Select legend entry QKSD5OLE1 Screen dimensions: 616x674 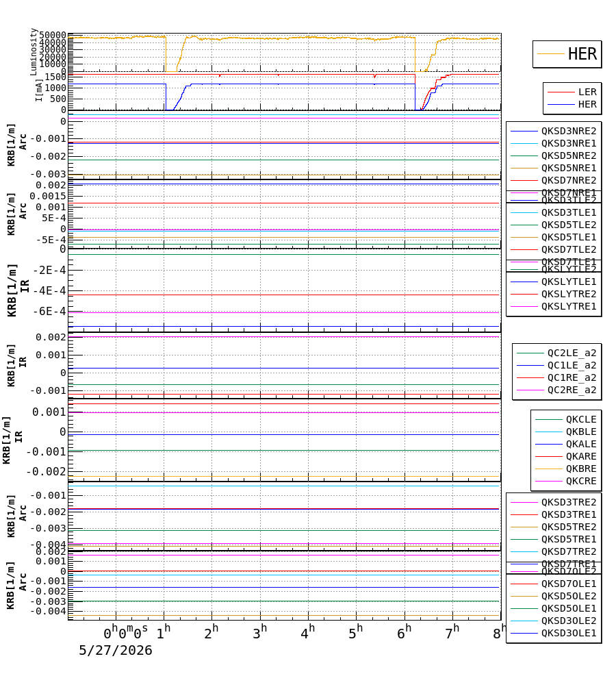(568, 609)
